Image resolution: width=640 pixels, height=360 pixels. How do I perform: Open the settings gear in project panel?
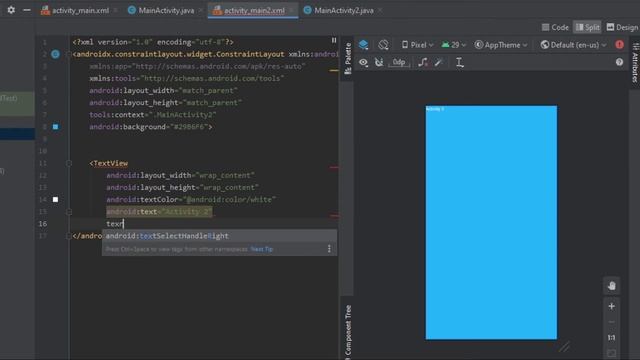(x=11, y=10)
